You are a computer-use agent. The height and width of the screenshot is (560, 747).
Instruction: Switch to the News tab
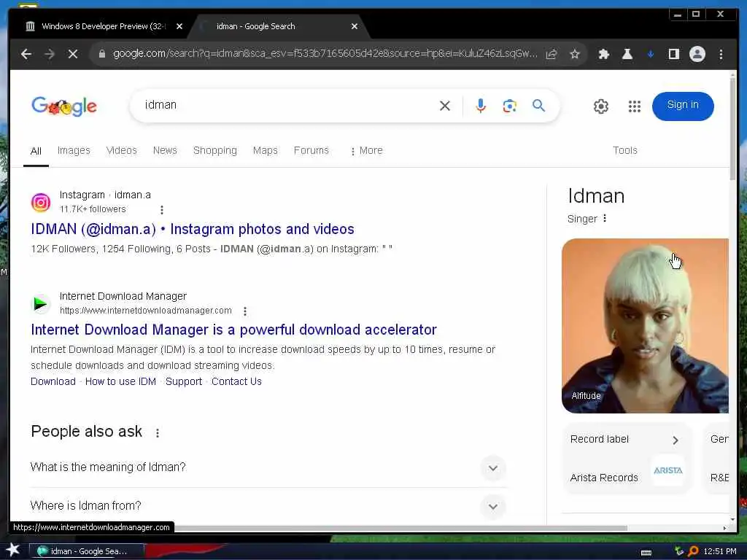click(x=165, y=150)
